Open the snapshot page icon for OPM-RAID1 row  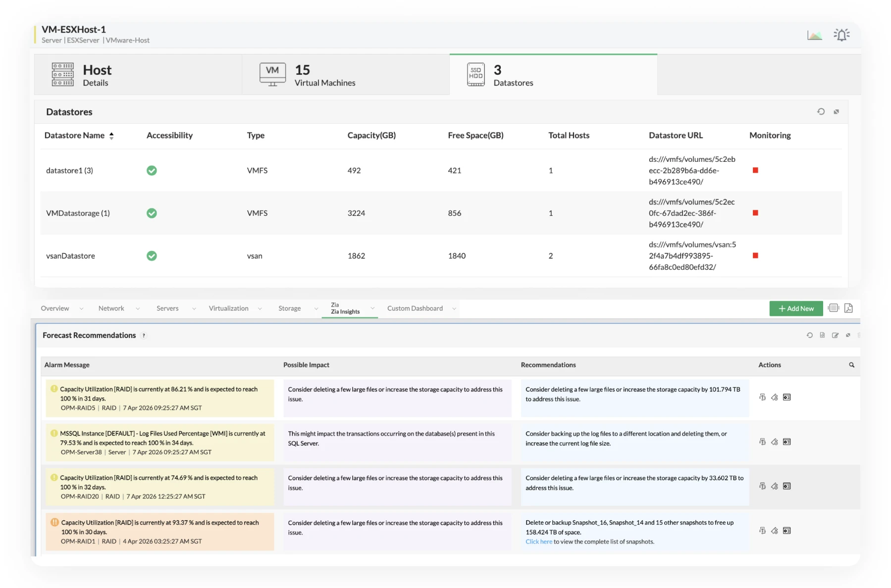[786, 531]
